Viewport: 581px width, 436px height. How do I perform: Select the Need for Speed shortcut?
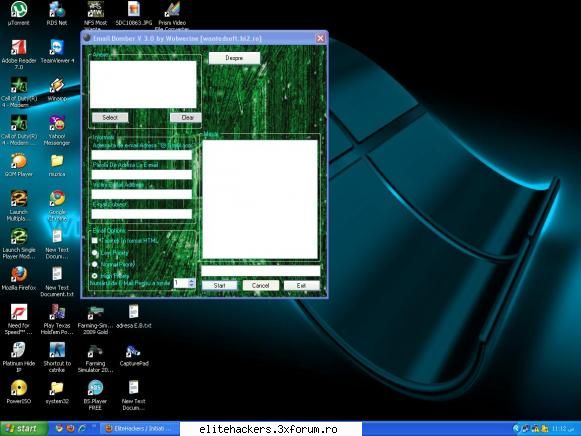point(19,319)
